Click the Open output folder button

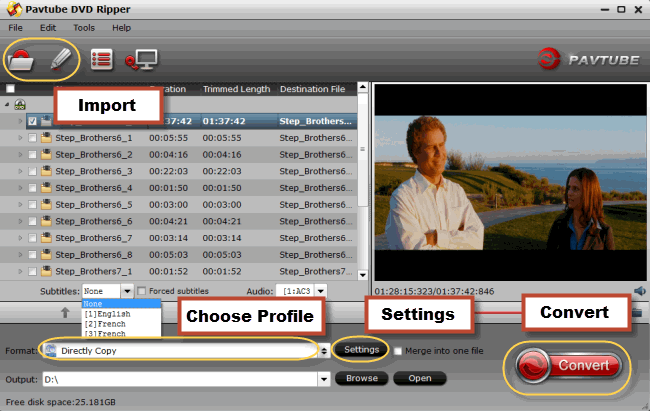click(420, 378)
